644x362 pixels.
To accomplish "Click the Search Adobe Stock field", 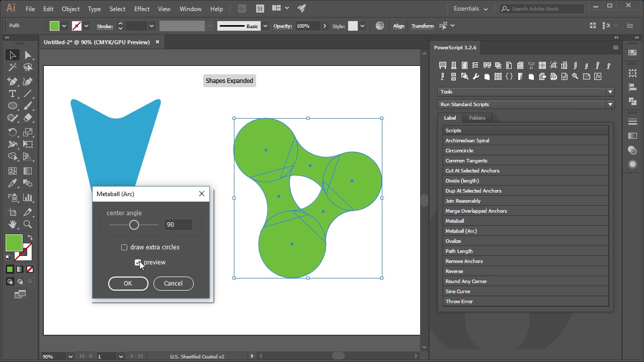I will [x=542, y=9].
